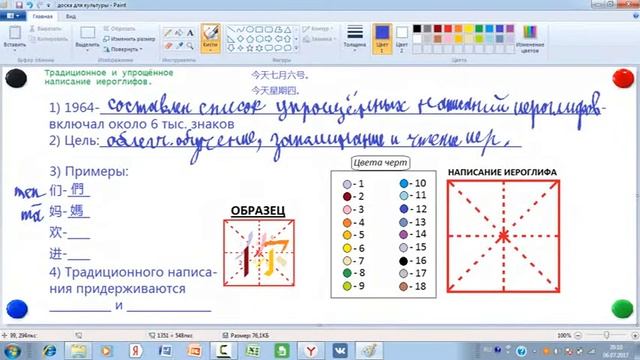The height and width of the screenshot is (360, 640).
Task: Pick the straight Line shape
Action: coord(231,30)
